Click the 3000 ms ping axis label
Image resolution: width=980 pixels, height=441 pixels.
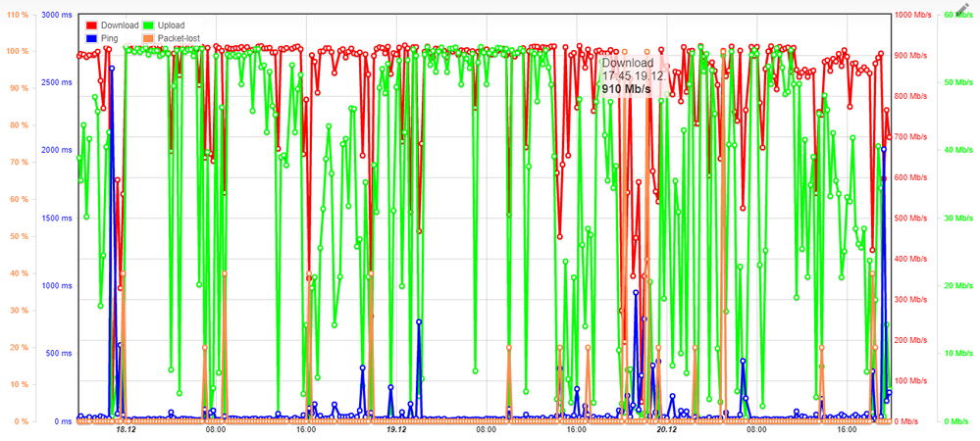tap(57, 14)
